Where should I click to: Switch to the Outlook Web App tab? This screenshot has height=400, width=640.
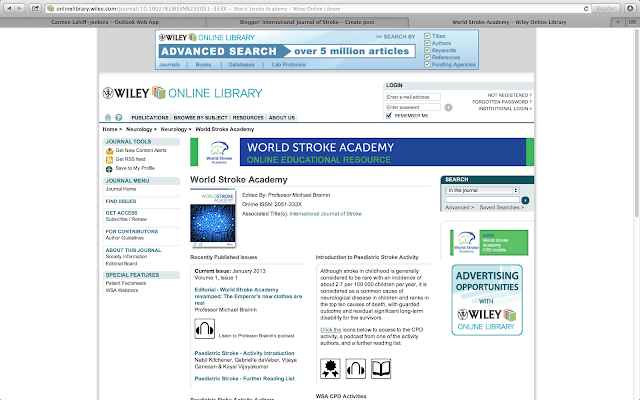tap(105, 22)
